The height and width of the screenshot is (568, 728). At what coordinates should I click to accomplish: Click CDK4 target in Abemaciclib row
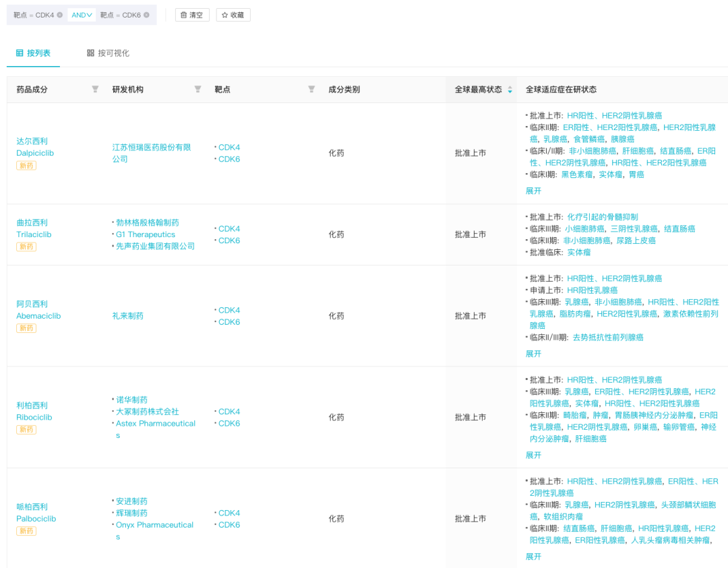pos(229,310)
